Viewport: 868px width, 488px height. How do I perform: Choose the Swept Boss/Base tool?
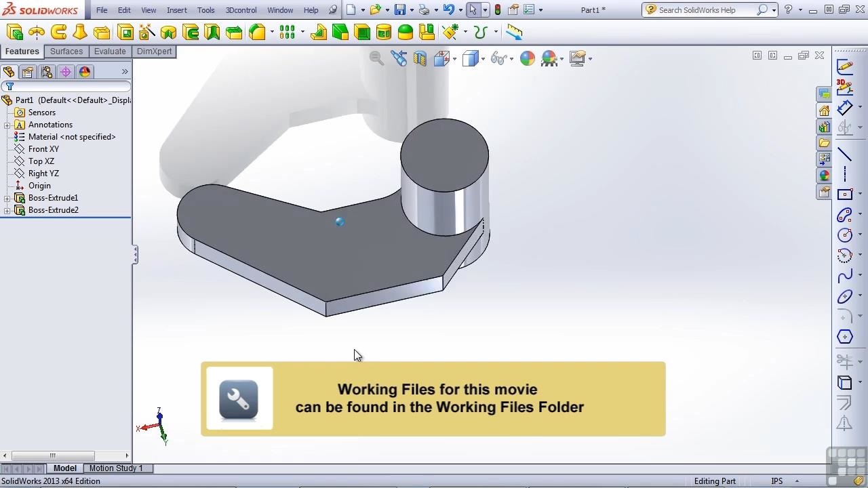[x=58, y=32]
